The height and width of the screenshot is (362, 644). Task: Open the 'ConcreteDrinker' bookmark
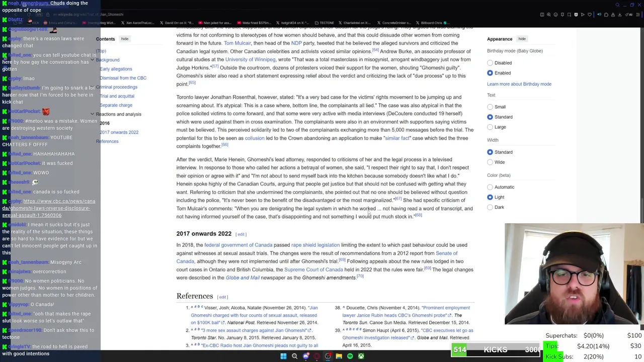[x=395, y=23]
